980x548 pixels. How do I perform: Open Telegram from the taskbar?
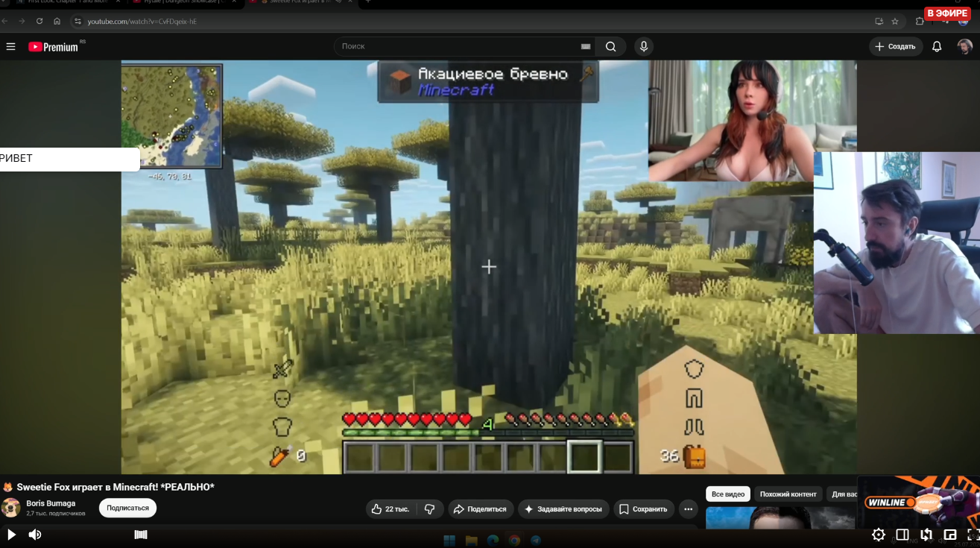536,541
